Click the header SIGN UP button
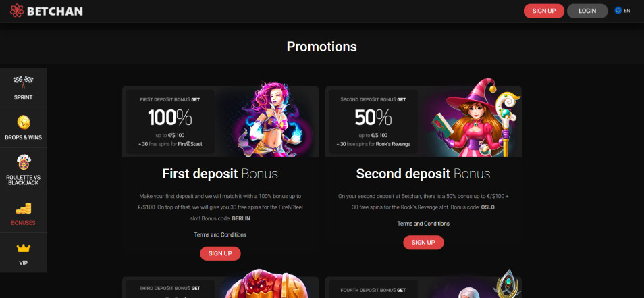644x298 pixels. 544,11
